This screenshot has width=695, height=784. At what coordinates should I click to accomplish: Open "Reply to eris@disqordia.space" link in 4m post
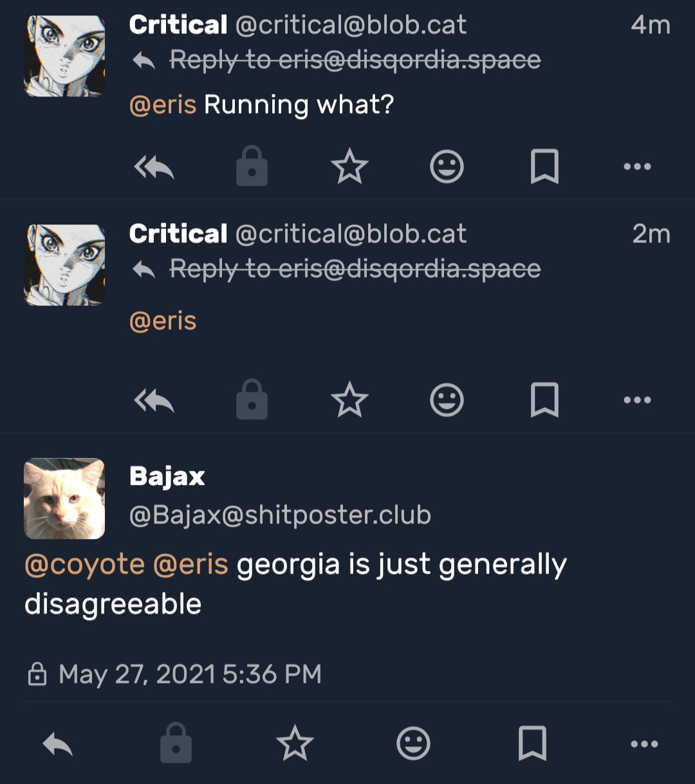point(355,60)
